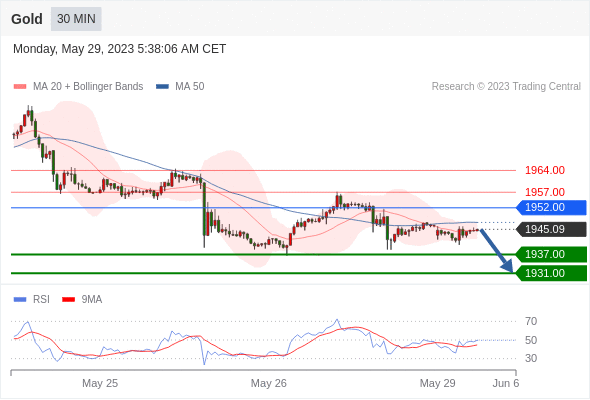
Task: Click the blue downward forecast arrow
Action: click(x=496, y=251)
